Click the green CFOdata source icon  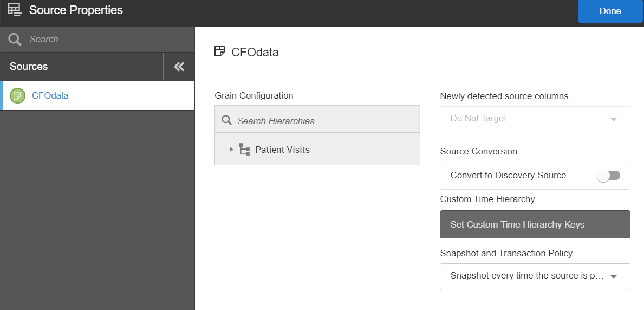pyautogui.click(x=17, y=96)
